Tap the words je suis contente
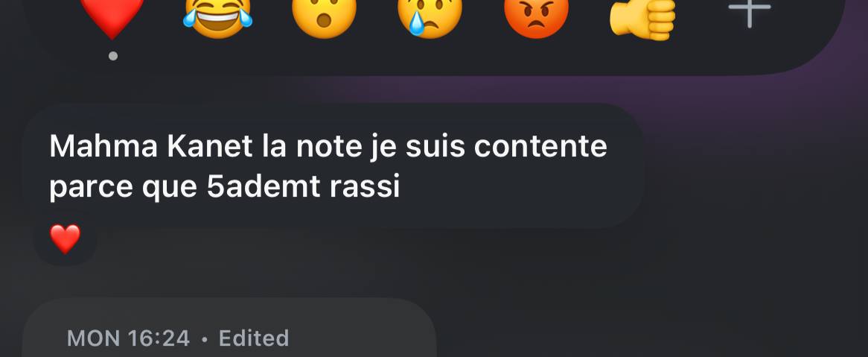The image size is (868, 357). coord(486,147)
